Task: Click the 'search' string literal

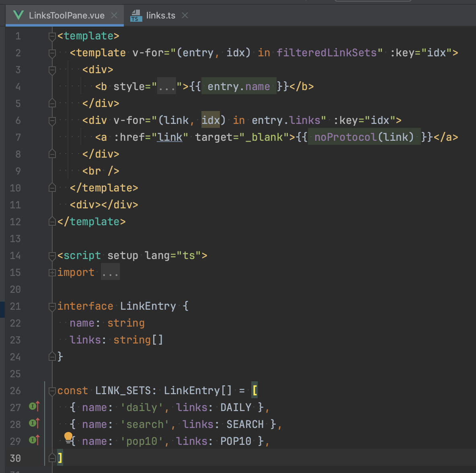Action: click(145, 424)
